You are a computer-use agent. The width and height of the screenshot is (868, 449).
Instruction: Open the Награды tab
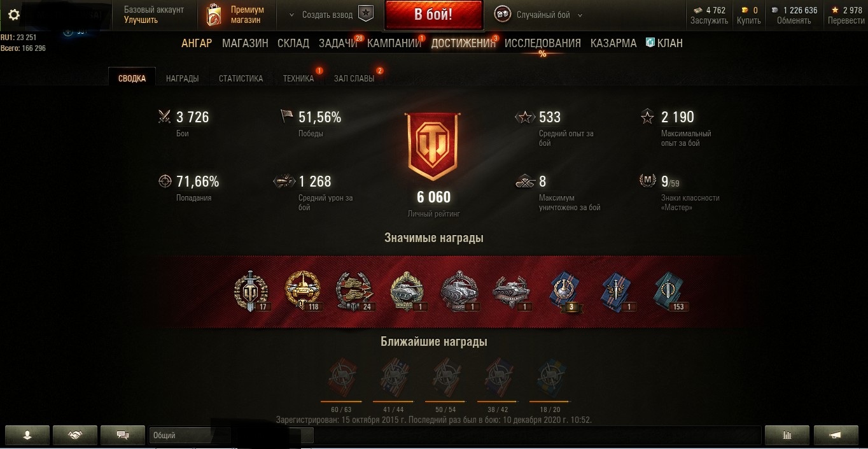coord(182,78)
